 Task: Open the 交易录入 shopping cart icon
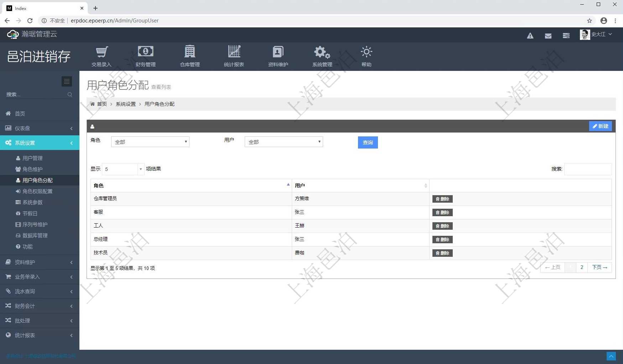(102, 52)
